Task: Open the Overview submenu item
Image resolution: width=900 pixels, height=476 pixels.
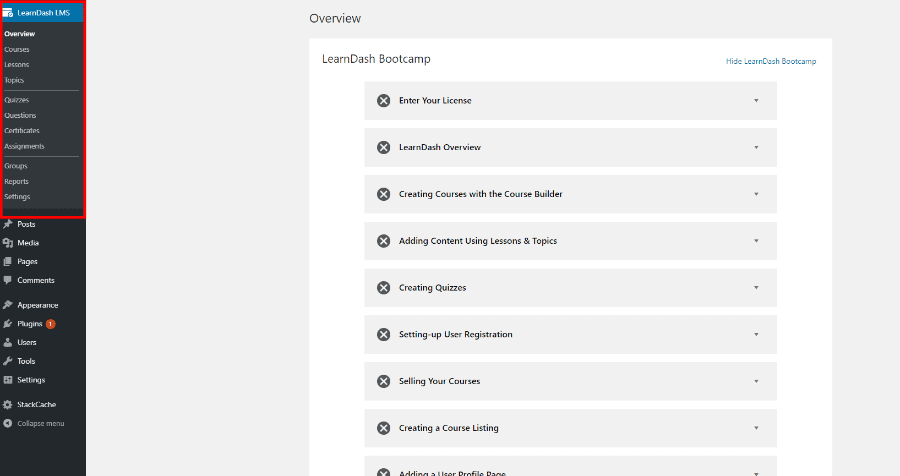Action: (20, 34)
